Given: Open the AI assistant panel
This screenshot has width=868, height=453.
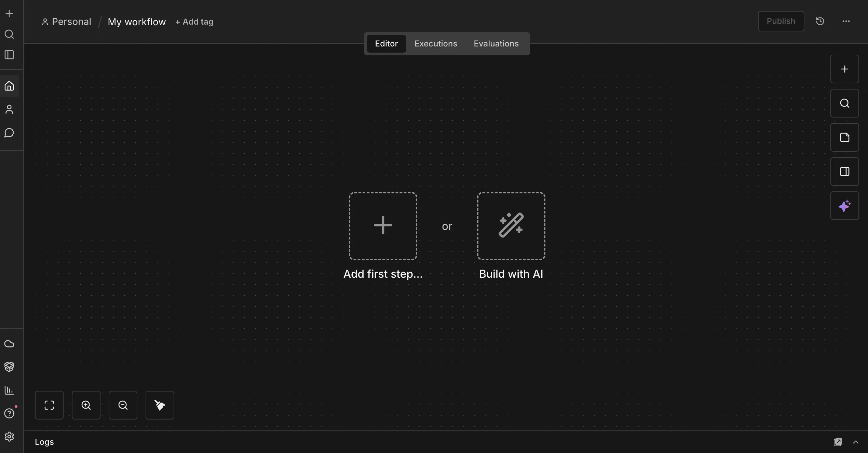Looking at the screenshot, I should point(844,206).
